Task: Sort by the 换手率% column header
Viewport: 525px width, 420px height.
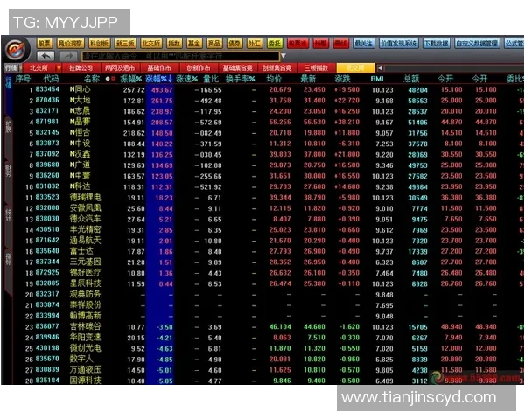Action: 240,79
